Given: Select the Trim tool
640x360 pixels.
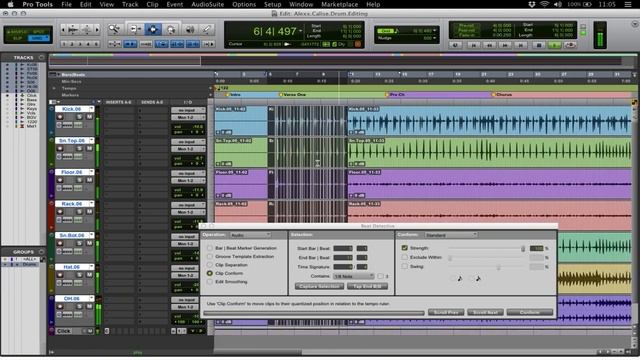Looking at the screenshot, I should (135, 29).
